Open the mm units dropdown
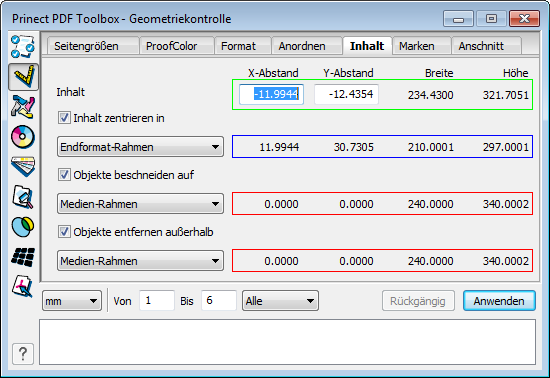 point(72,301)
